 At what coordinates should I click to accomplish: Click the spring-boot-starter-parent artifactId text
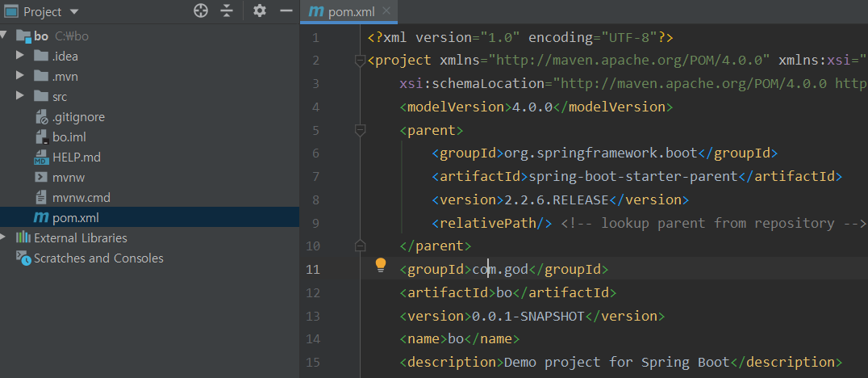pos(633,176)
